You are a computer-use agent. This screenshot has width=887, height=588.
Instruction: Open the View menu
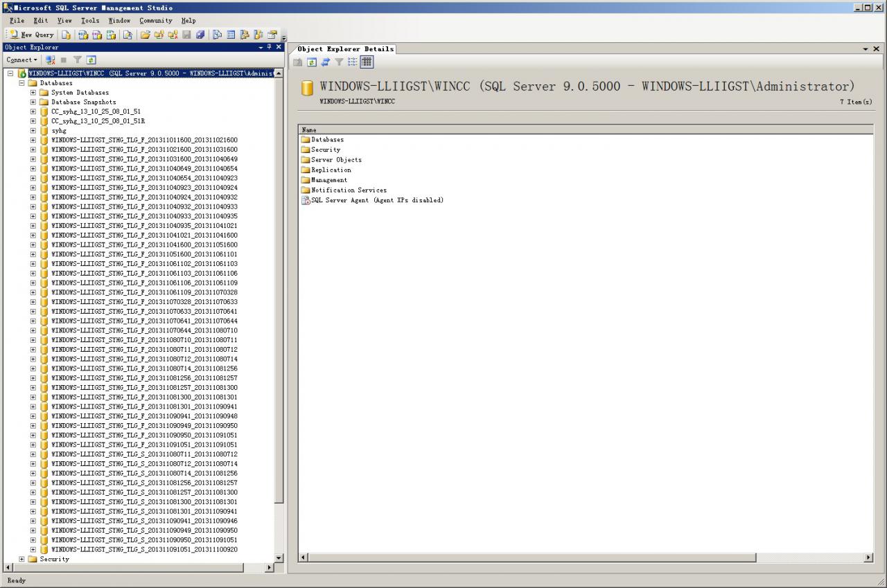(64, 21)
